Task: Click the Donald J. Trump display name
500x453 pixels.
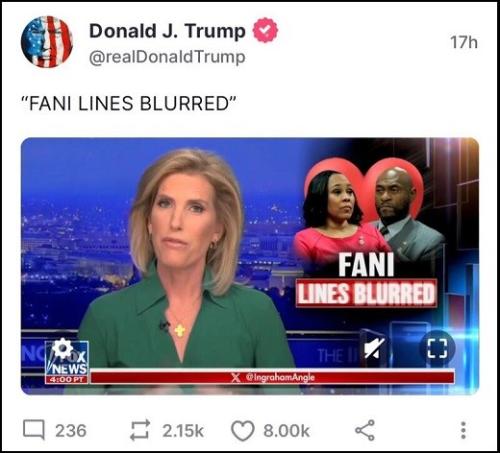Action: 167,31
